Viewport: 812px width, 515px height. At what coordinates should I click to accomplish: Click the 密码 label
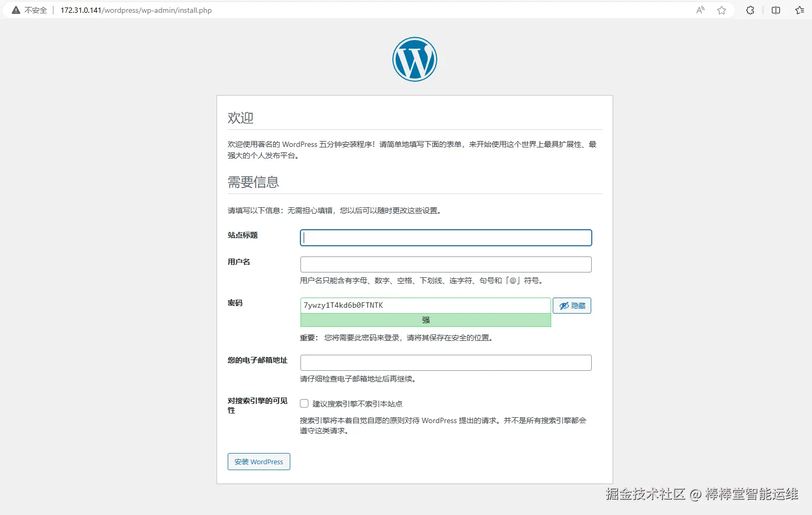[235, 303]
